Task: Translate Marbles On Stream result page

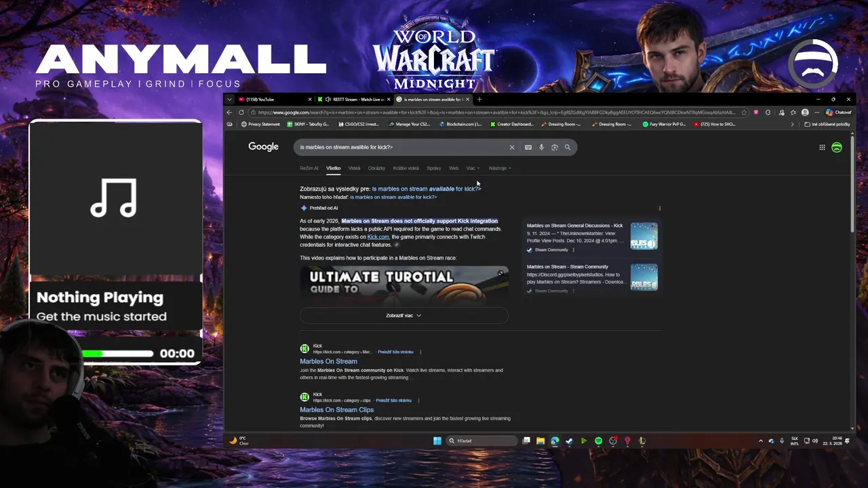Action: click(x=395, y=352)
